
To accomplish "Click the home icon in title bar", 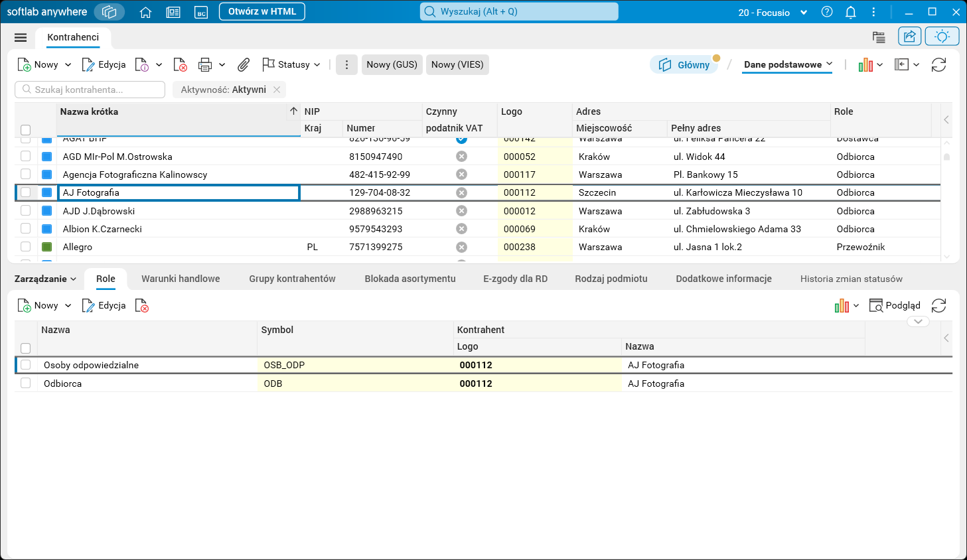I will (x=146, y=12).
